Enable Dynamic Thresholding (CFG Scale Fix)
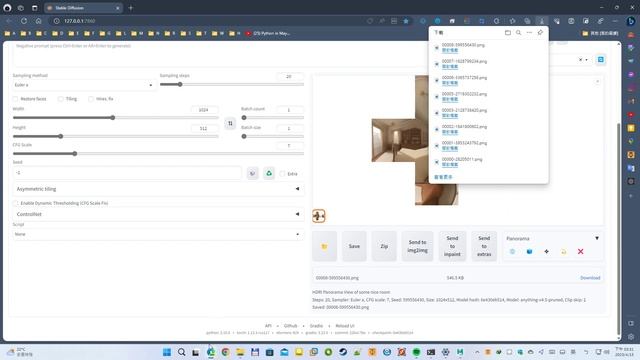This screenshot has width=640, height=360. (16, 203)
